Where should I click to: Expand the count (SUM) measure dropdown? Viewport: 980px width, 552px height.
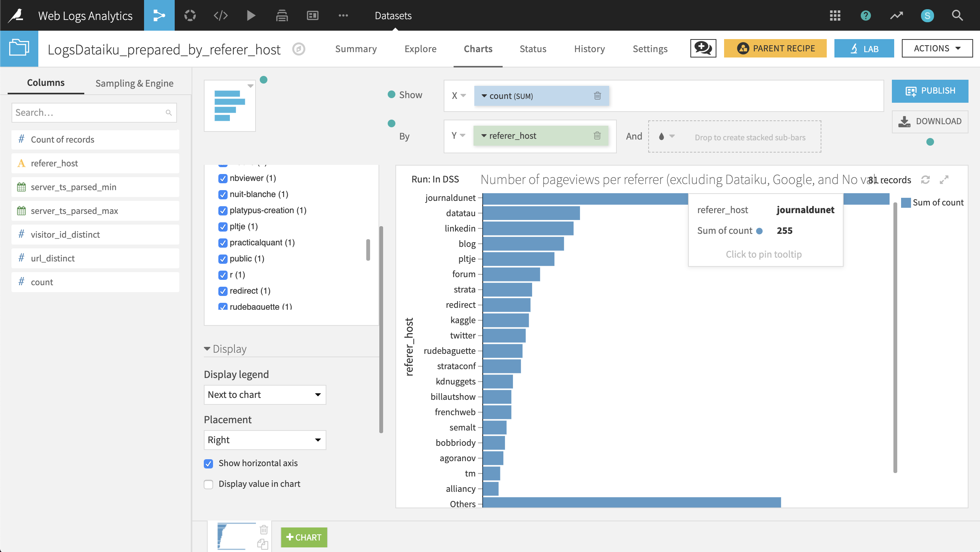pyautogui.click(x=484, y=96)
